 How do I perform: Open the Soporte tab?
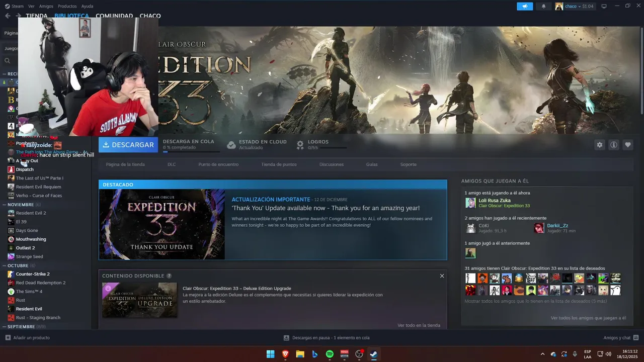409,164
